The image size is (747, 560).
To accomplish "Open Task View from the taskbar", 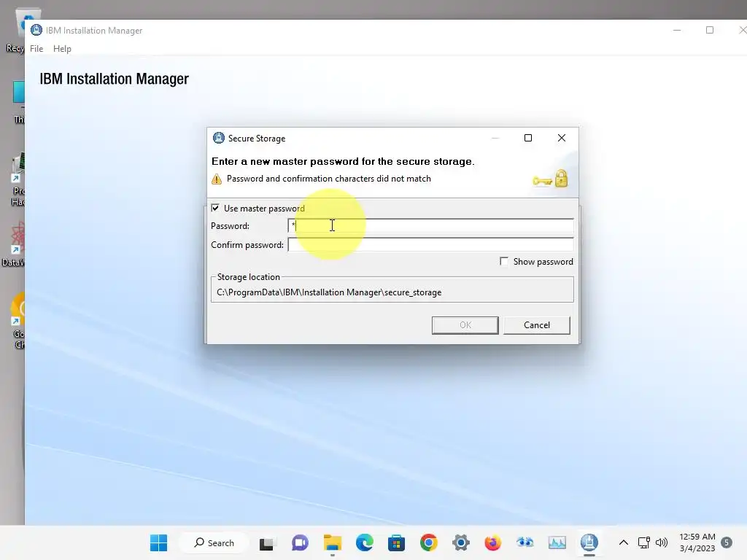I will pos(267,542).
